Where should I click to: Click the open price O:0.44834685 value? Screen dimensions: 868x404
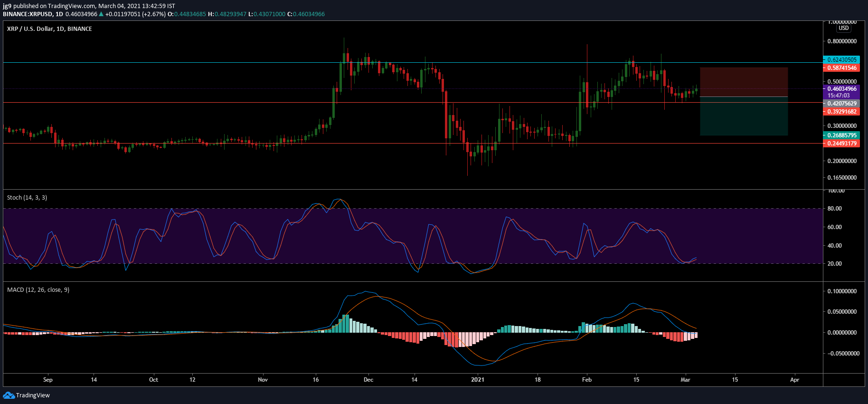pos(187,14)
